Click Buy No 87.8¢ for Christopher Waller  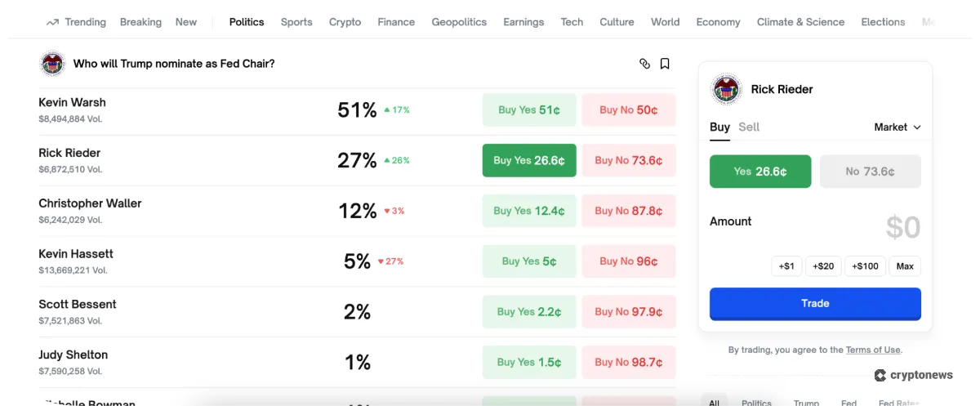coord(628,211)
